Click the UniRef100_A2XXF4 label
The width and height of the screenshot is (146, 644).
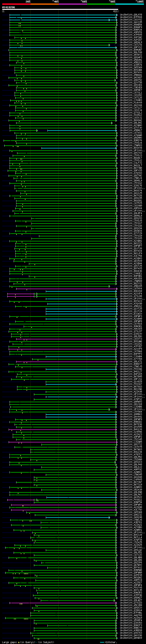click(x=131, y=294)
